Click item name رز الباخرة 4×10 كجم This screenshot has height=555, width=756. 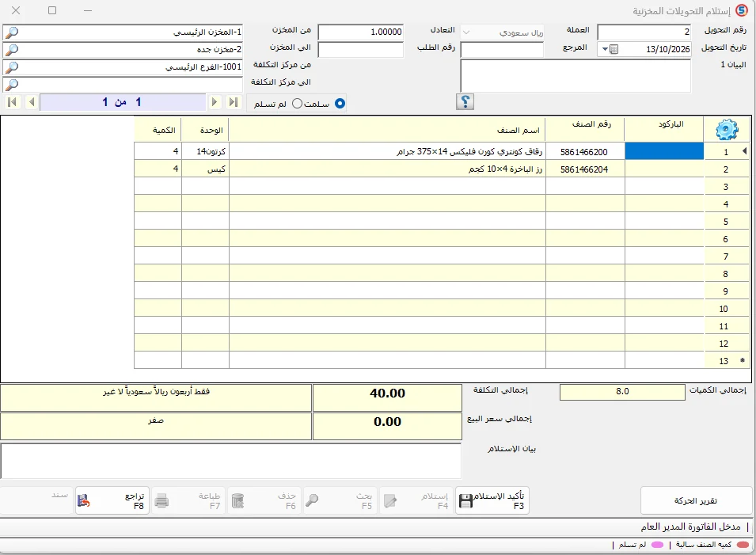387,169
